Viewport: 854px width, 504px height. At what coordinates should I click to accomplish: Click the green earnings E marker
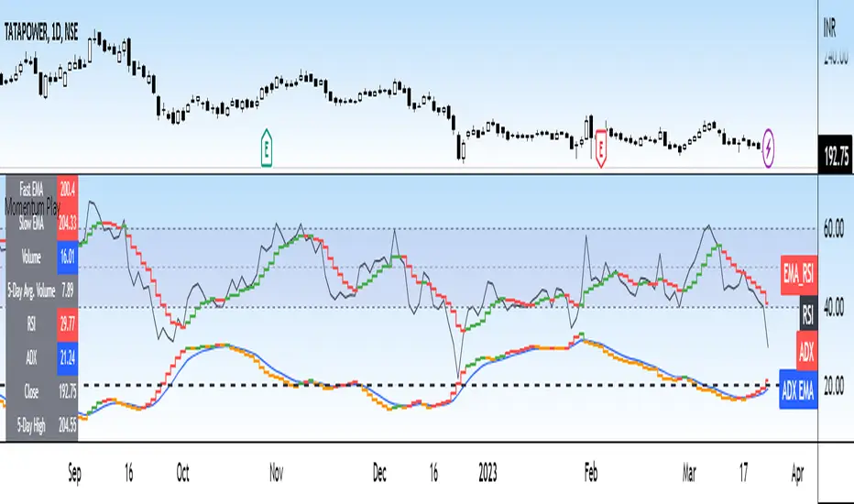click(267, 148)
